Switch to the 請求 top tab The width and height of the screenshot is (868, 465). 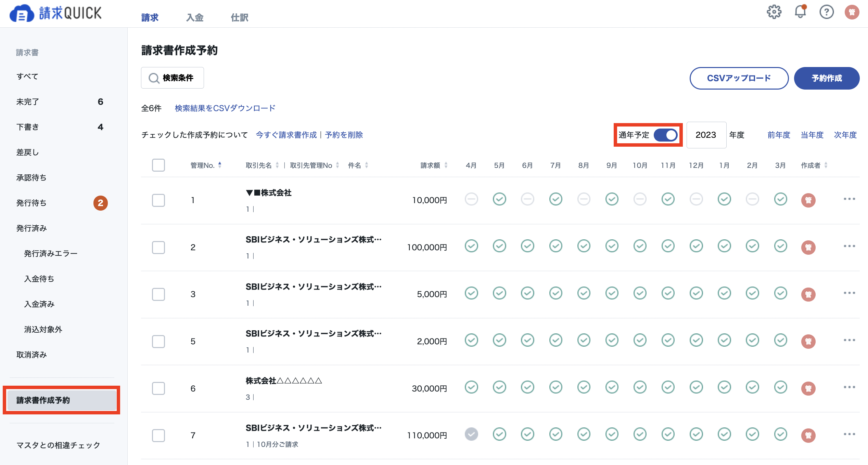150,17
